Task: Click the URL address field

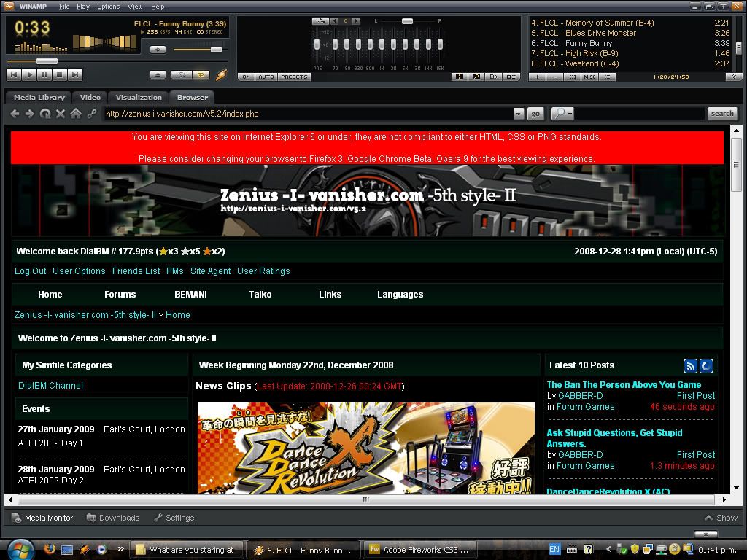Action: [309, 114]
